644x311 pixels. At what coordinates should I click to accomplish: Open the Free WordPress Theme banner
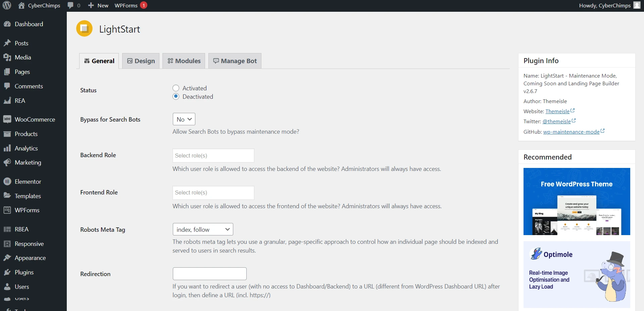click(577, 202)
